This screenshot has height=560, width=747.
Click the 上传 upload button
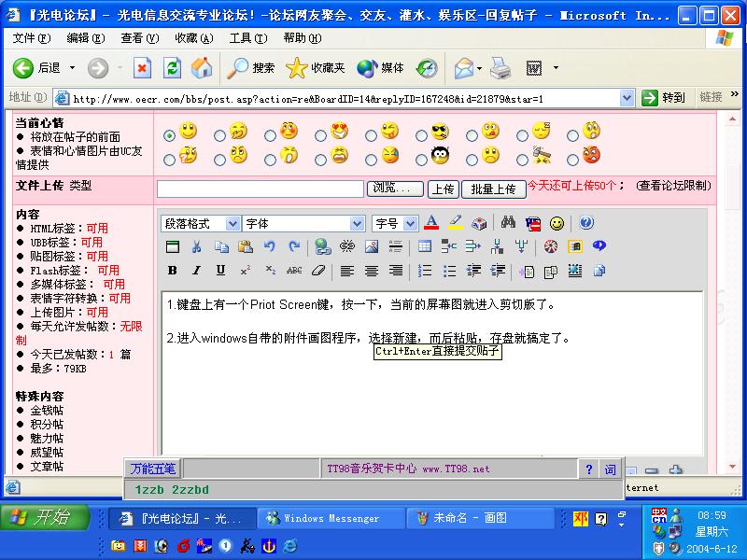pyautogui.click(x=443, y=189)
